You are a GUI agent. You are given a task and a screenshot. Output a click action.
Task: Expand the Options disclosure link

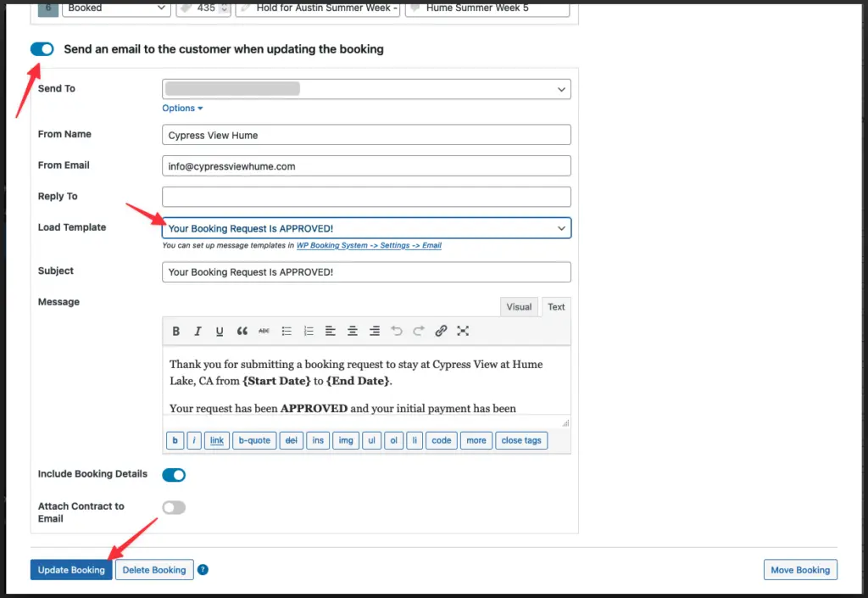(182, 109)
